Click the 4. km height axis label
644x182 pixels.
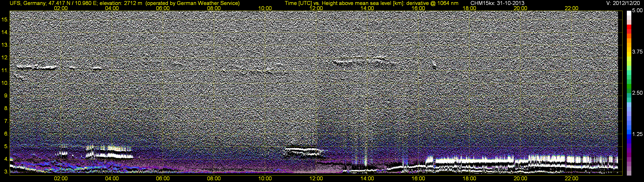coord(6,159)
